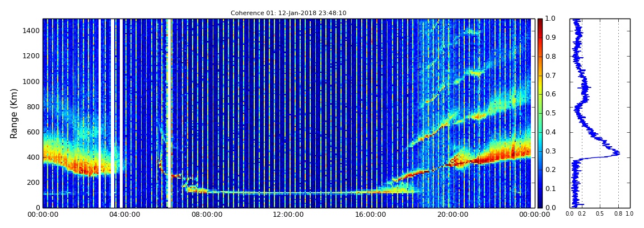644x228 pixels.
Task: Click the 600 range tick label
Action: tap(34, 132)
